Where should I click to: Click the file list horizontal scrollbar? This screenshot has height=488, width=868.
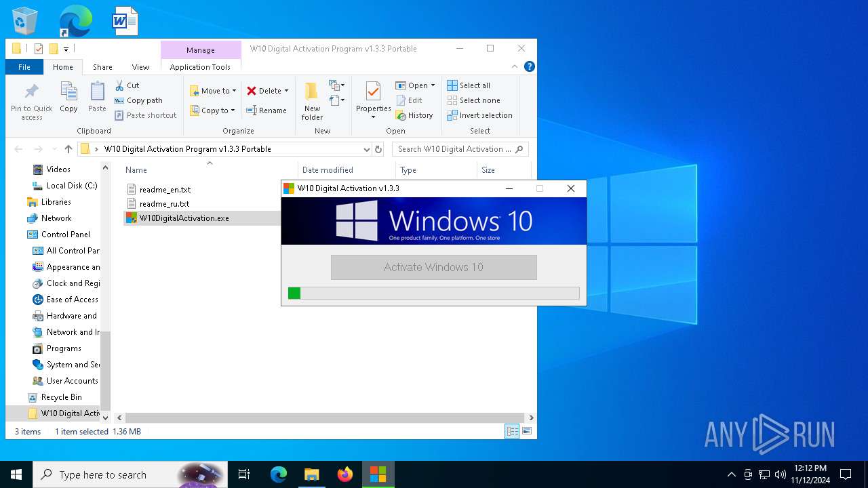[325, 418]
